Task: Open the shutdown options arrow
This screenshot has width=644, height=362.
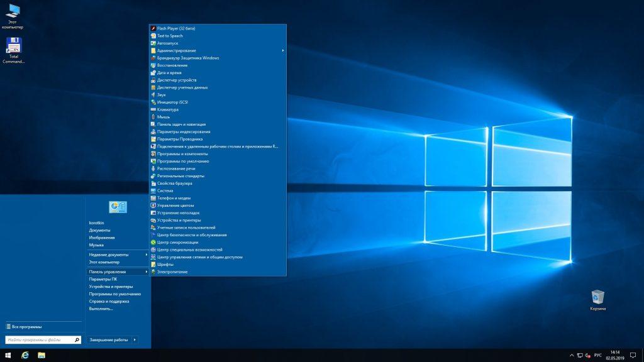Action: tap(135, 340)
